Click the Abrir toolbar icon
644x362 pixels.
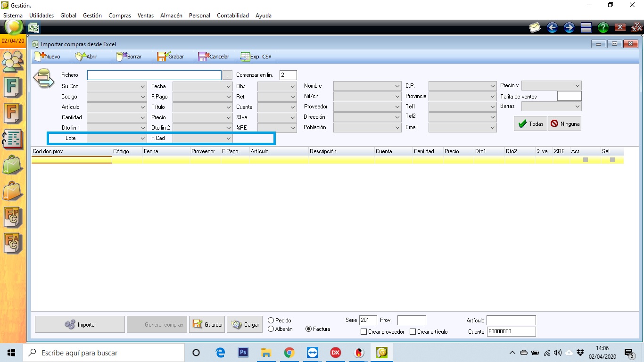pos(81,57)
